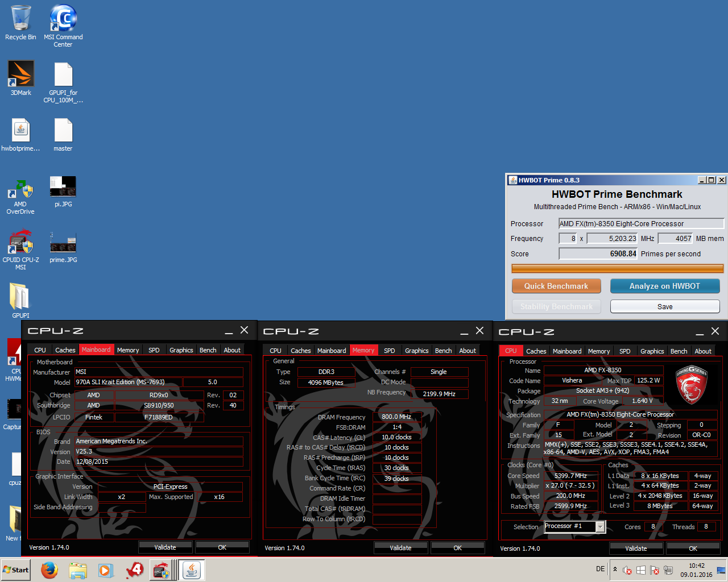Click the model value 970A SLI Krait Edition

click(129, 382)
